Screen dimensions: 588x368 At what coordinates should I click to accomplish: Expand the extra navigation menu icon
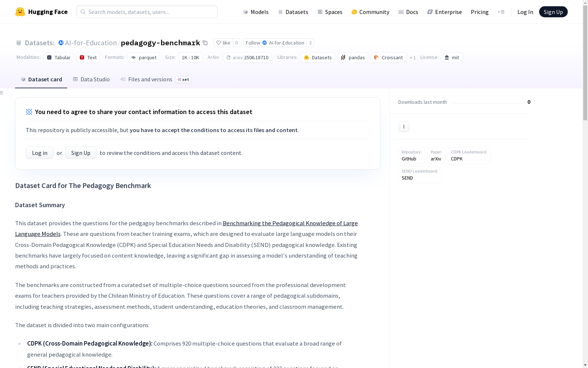[x=501, y=12]
